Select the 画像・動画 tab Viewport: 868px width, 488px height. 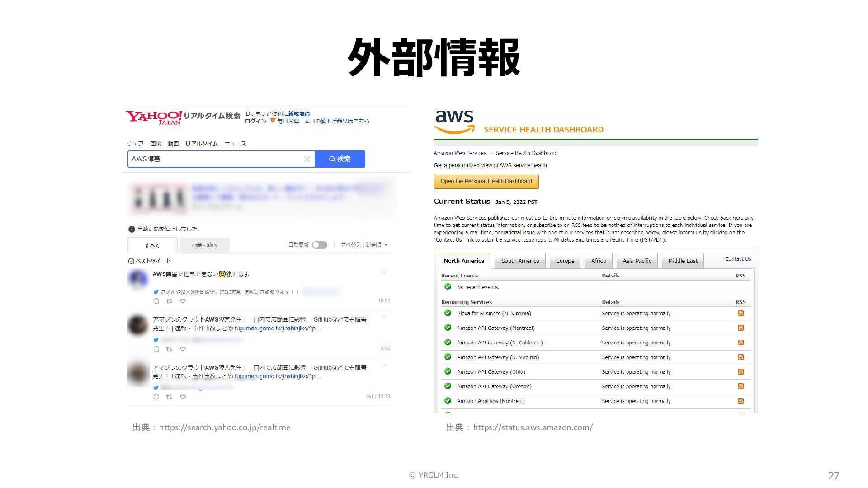click(x=204, y=245)
